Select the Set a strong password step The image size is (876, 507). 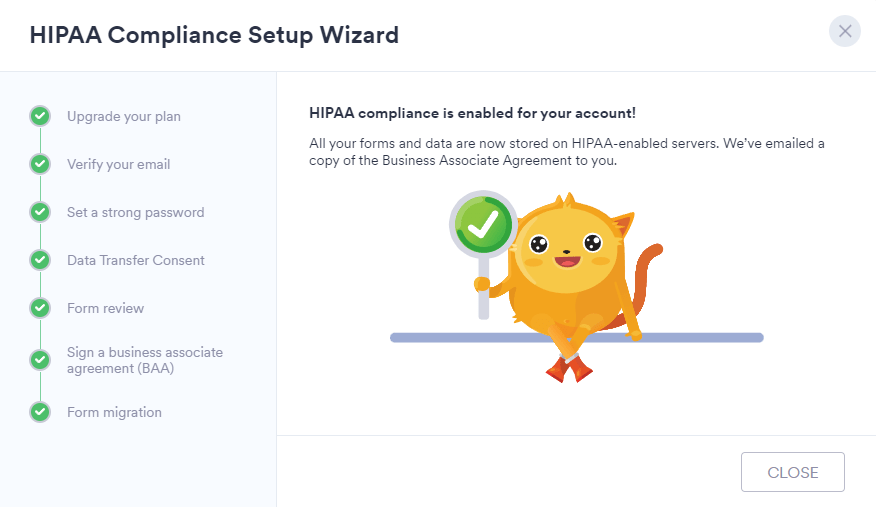pyautogui.click(x=136, y=212)
